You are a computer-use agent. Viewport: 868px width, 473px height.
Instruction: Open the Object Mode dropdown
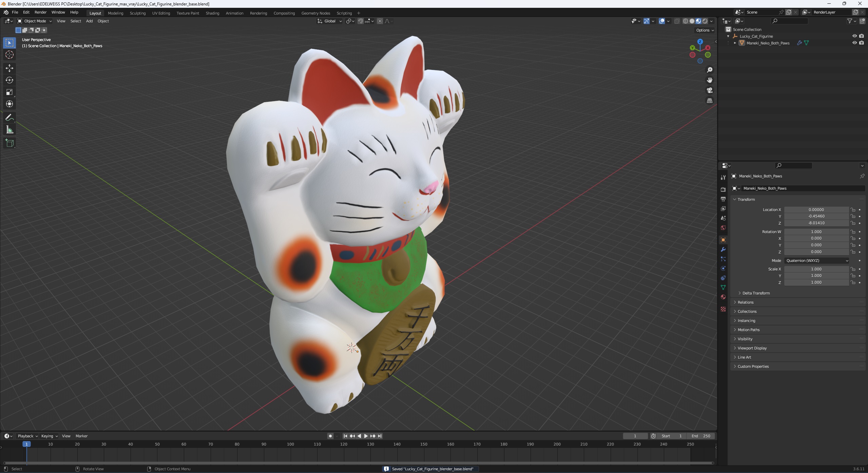click(35, 21)
